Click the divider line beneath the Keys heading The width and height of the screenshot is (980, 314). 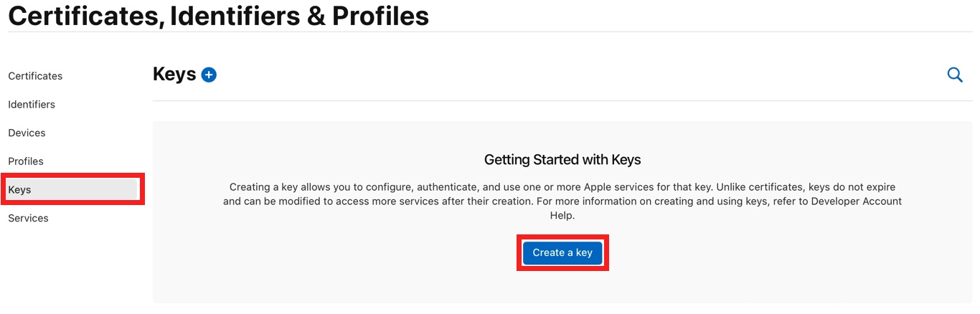coord(562,100)
